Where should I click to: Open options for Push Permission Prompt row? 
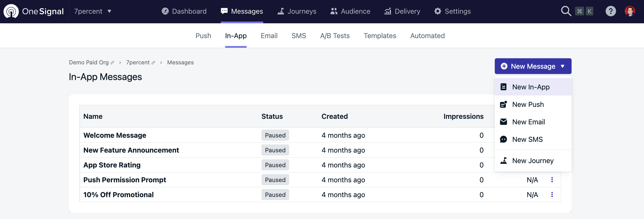click(552, 180)
